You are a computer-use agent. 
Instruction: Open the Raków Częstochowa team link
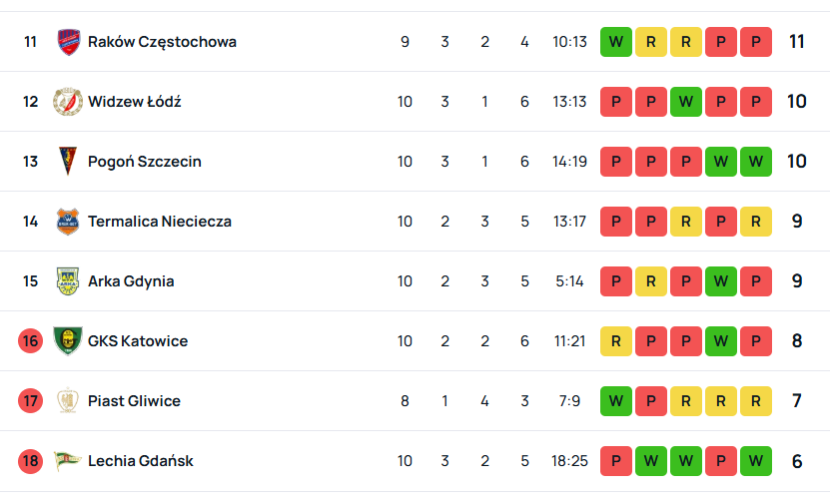[162, 42]
